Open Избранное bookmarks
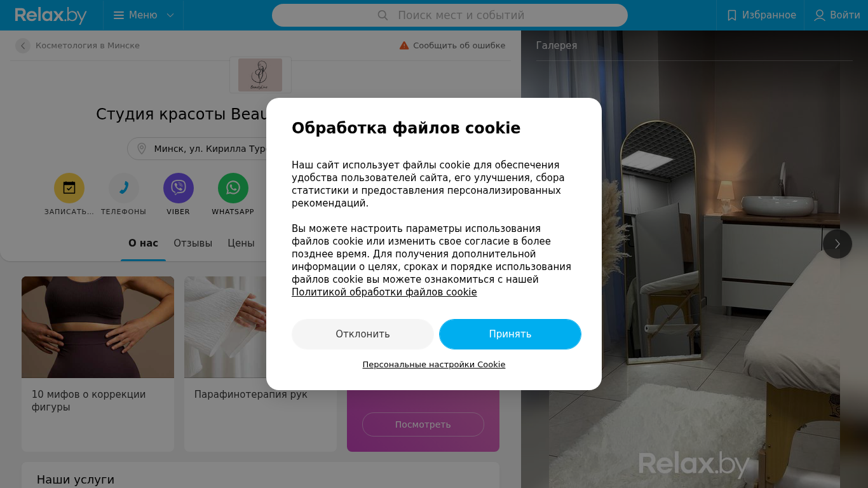 pos(761,15)
